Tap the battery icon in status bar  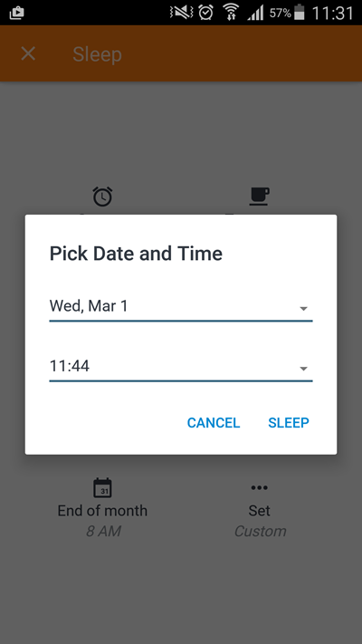click(300, 13)
